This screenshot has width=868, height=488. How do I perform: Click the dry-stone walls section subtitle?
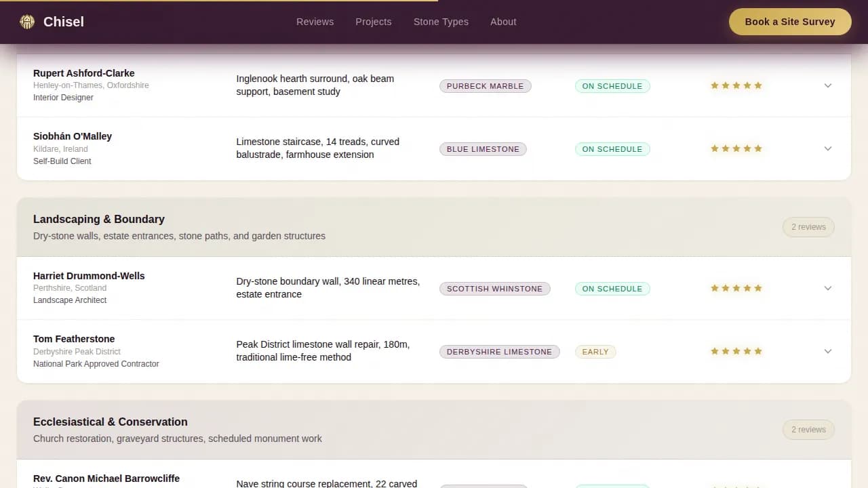coord(179,236)
